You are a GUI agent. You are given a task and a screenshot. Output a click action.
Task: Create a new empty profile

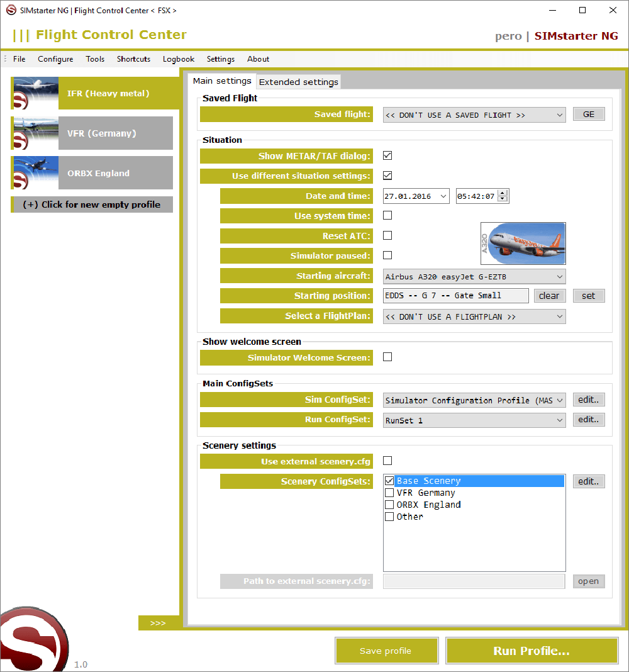(92, 204)
